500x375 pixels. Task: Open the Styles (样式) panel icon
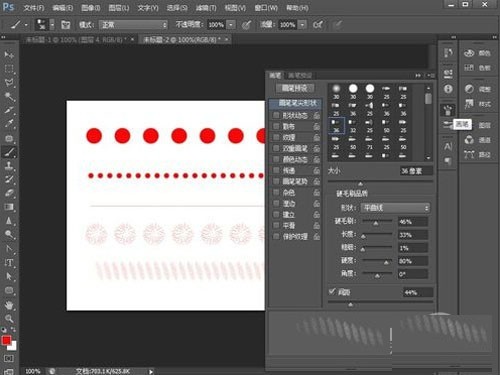[x=469, y=104]
